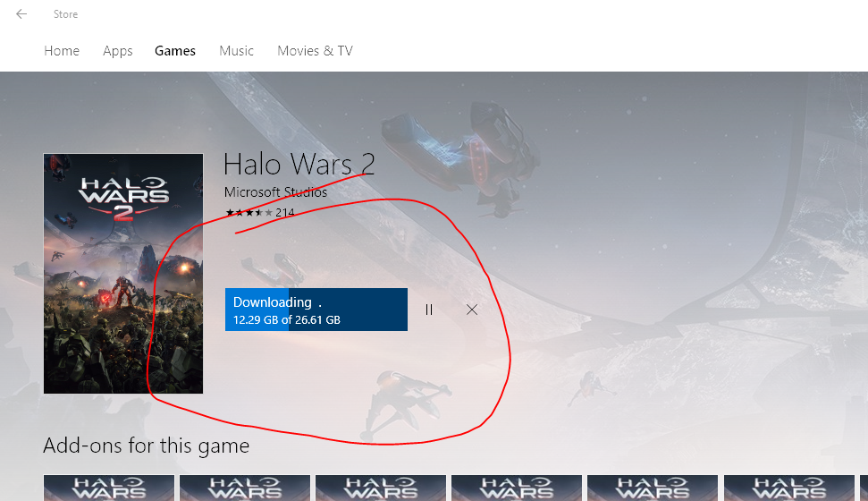Click the Add-ons for this game heading
Image resolution: width=868 pixels, height=501 pixels.
click(x=146, y=446)
